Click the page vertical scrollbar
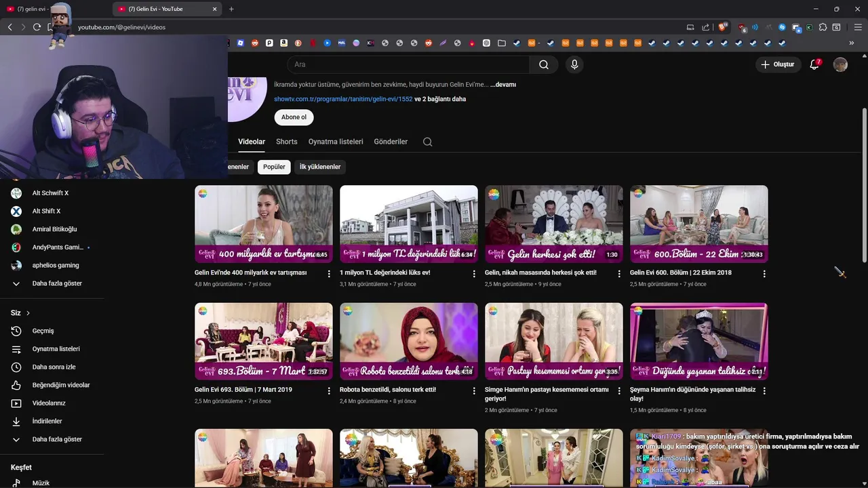The width and height of the screenshot is (868, 488). (x=865, y=186)
